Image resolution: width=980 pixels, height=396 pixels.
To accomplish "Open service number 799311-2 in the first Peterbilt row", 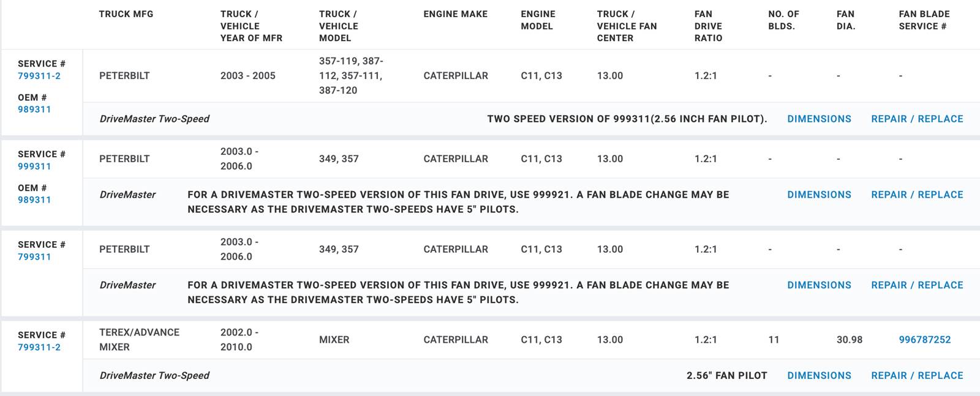I will pyautogui.click(x=39, y=76).
